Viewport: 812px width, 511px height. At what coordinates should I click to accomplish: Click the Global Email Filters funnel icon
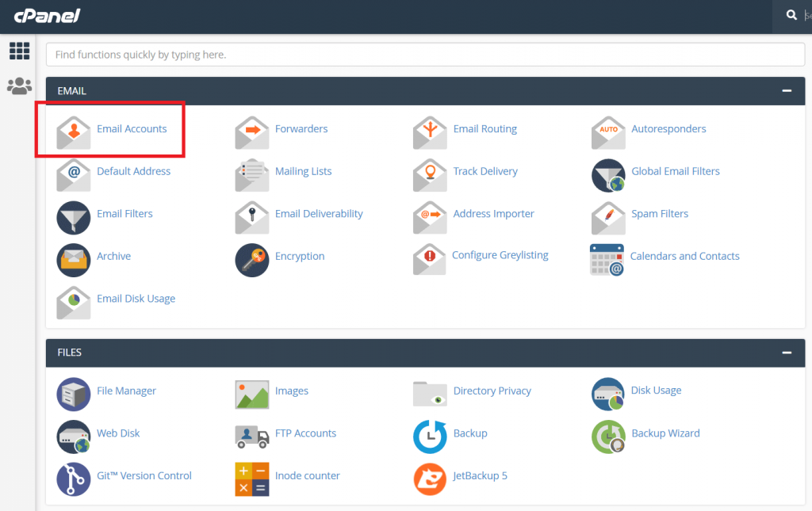pos(608,175)
